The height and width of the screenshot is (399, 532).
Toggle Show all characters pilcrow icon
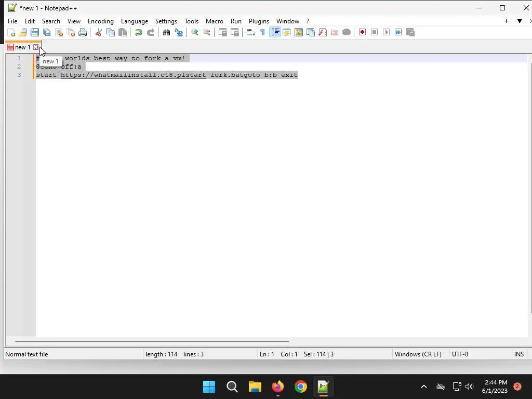262,32
